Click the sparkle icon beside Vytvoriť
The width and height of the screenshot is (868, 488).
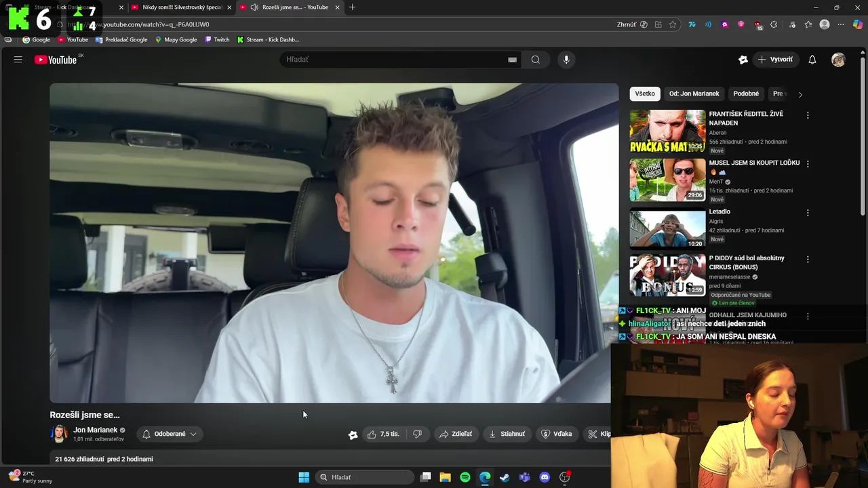743,60
